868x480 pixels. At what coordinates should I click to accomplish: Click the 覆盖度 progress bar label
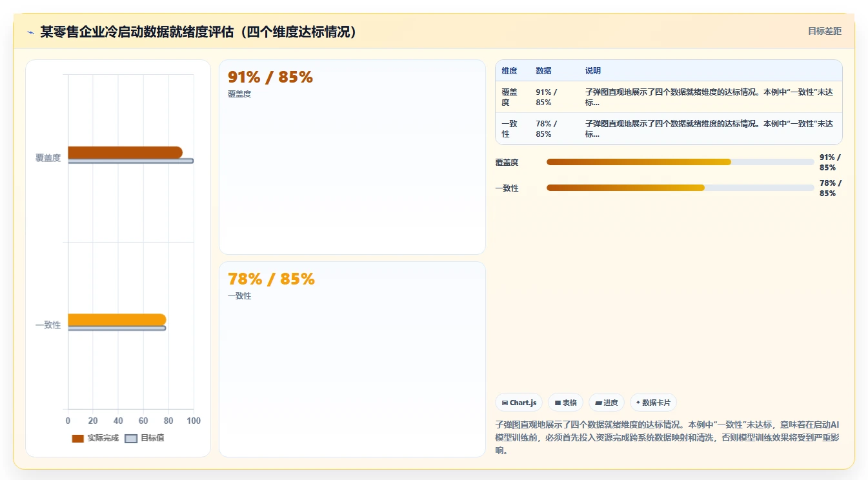(x=507, y=163)
